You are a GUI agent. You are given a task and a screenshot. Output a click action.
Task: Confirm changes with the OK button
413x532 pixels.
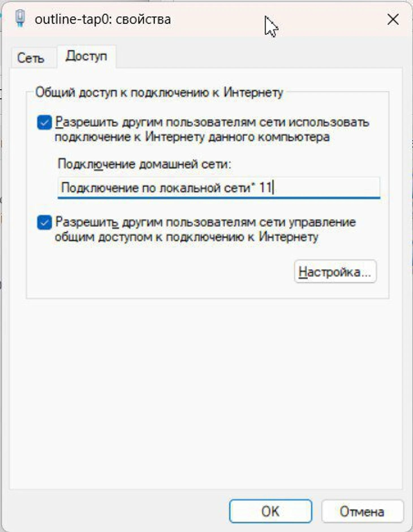270,511
